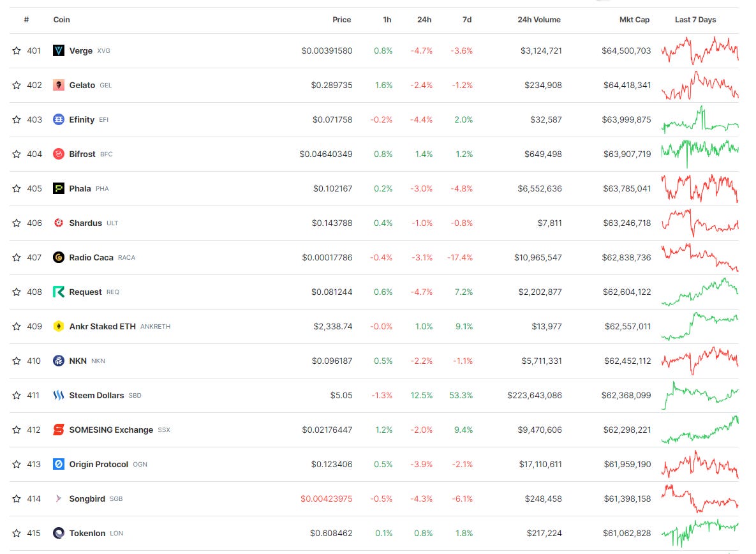Open the NKN 7-day sparkline chart

tap(700, 361)
